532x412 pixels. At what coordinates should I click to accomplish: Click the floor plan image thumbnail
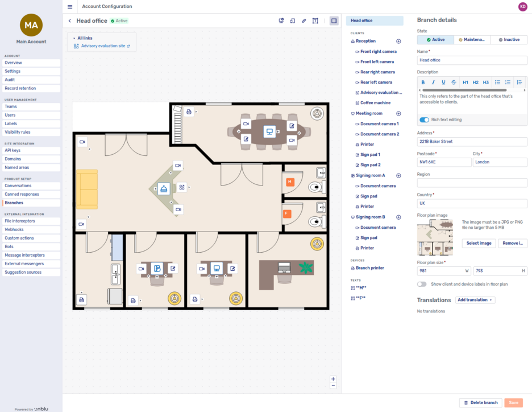435,237
